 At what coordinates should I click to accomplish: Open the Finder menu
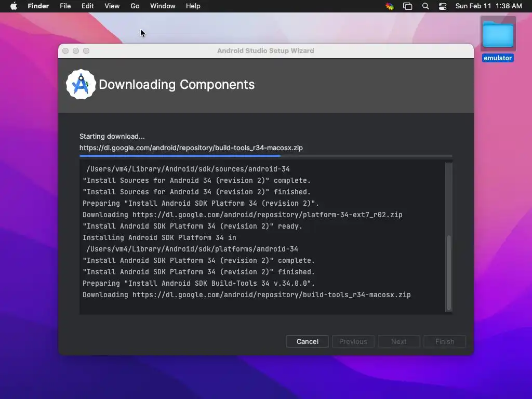point(38,6)
